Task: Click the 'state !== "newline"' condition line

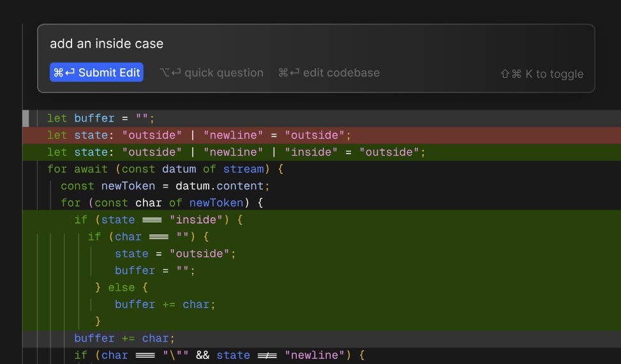Action: [x=219, y=355]
